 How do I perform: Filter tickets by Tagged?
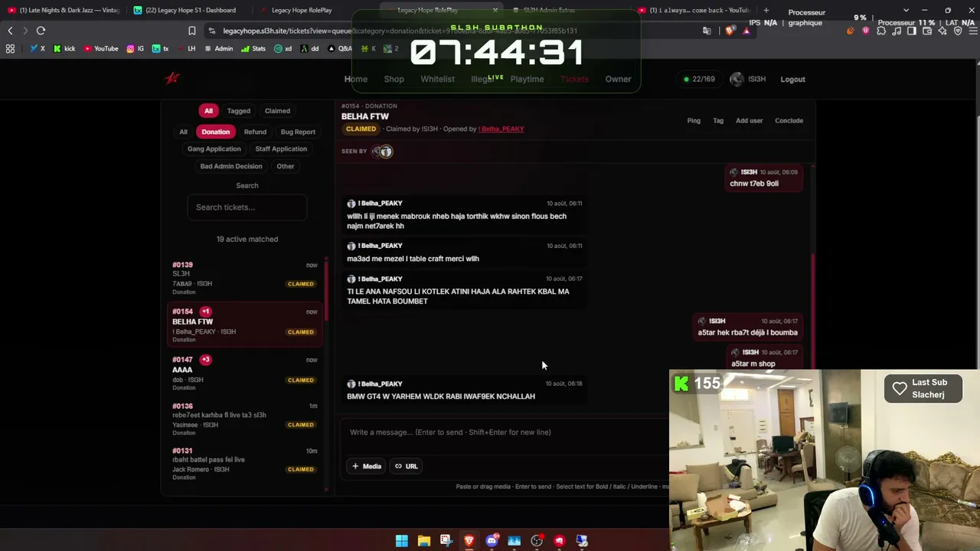(x=239, y=111)
